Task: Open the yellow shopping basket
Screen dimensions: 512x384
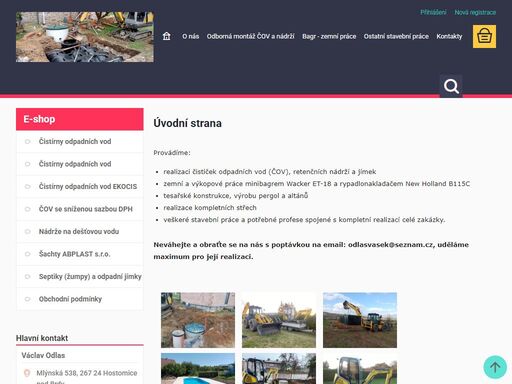Action: 484,36
